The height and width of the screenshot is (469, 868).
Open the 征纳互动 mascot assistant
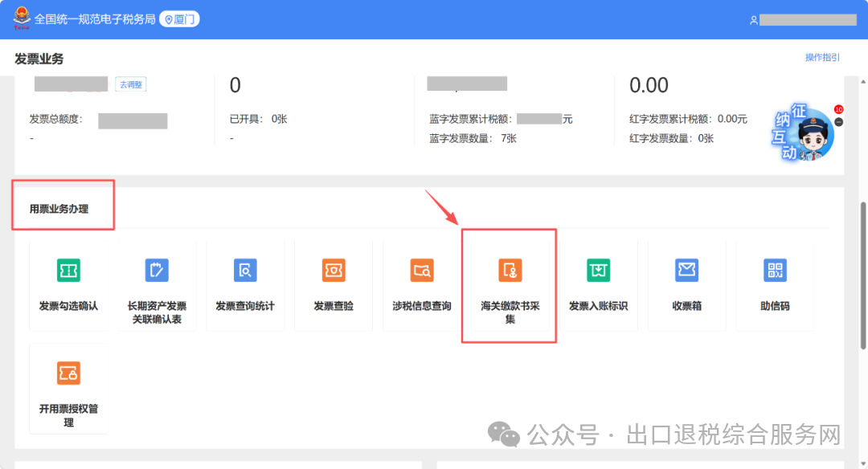point(803,133)
